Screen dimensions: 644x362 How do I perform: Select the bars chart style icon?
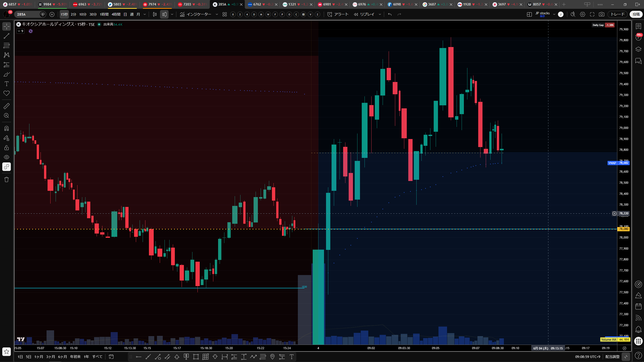pyautogui.click(x=155, y=14)
